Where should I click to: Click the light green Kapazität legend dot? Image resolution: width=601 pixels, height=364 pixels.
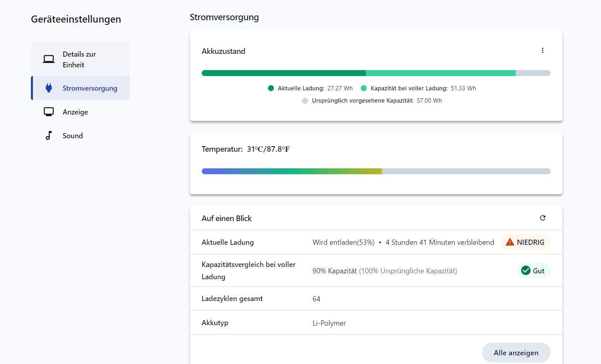click(364, 88)
